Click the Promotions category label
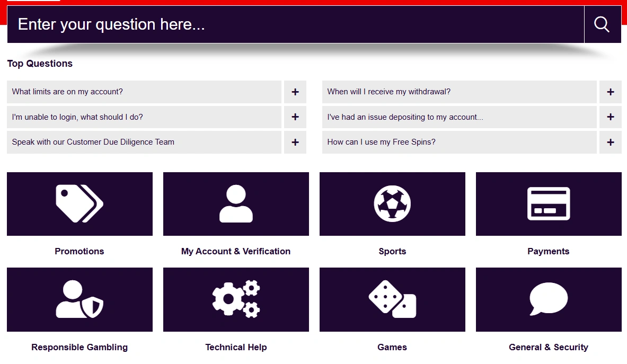 pyautogui.click(x=80, y=251)
